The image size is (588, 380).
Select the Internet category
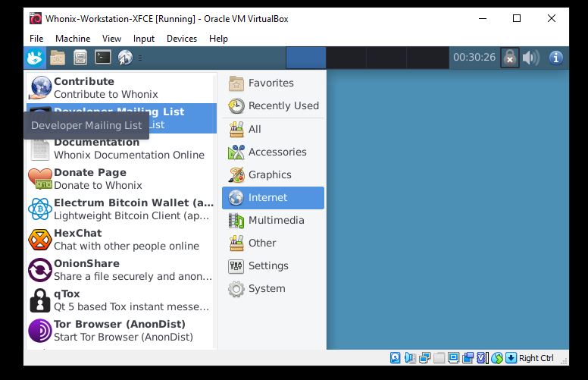point(273,198)
